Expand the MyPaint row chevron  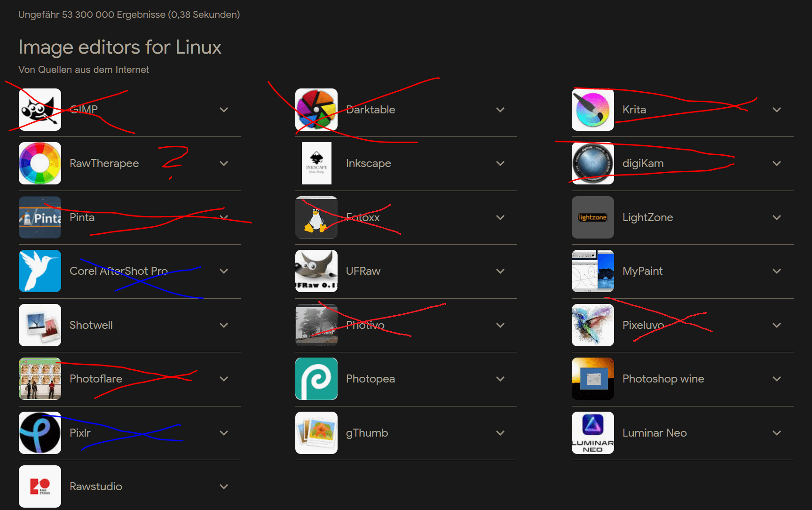pyautogui.click(x=777, y=271)
